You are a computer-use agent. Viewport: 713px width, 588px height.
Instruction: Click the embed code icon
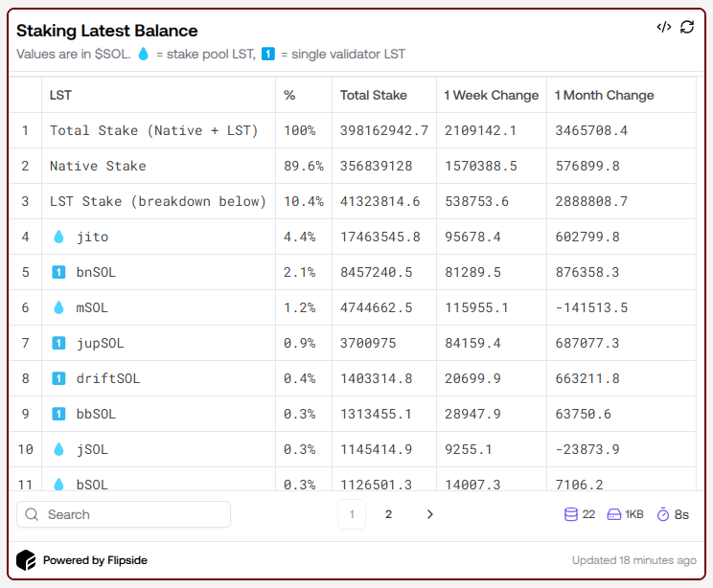[663, 27]
